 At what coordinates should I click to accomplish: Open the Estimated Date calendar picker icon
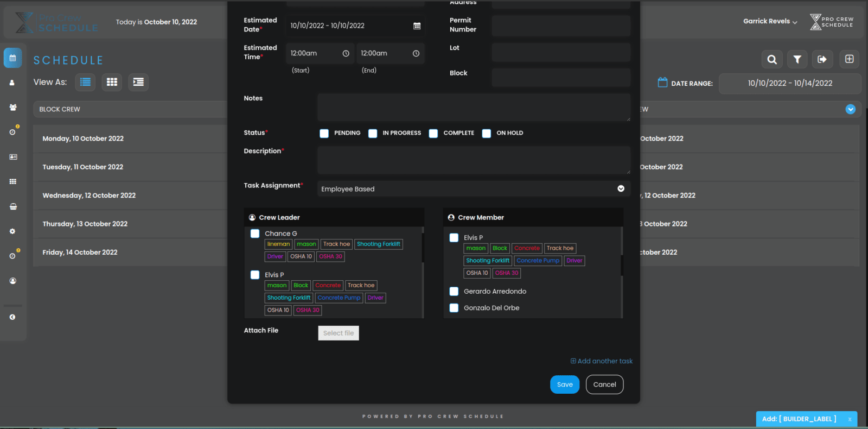click(417, 26)
